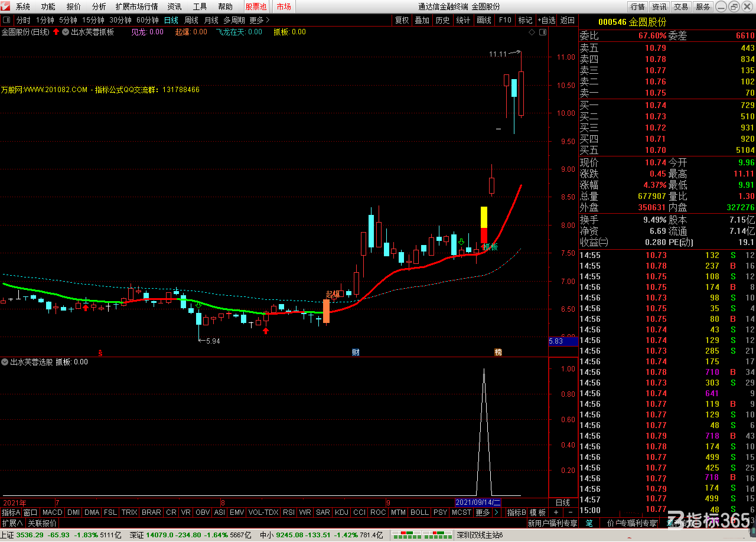The image size is (756, 542).
Task: Click the 历史 toolbar button
Action: (x=442, y=20)
